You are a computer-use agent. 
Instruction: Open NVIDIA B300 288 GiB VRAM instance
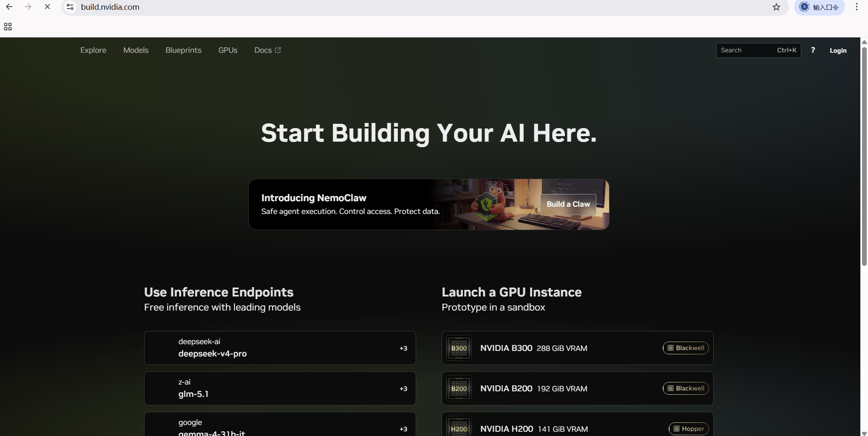coord(577,348)
